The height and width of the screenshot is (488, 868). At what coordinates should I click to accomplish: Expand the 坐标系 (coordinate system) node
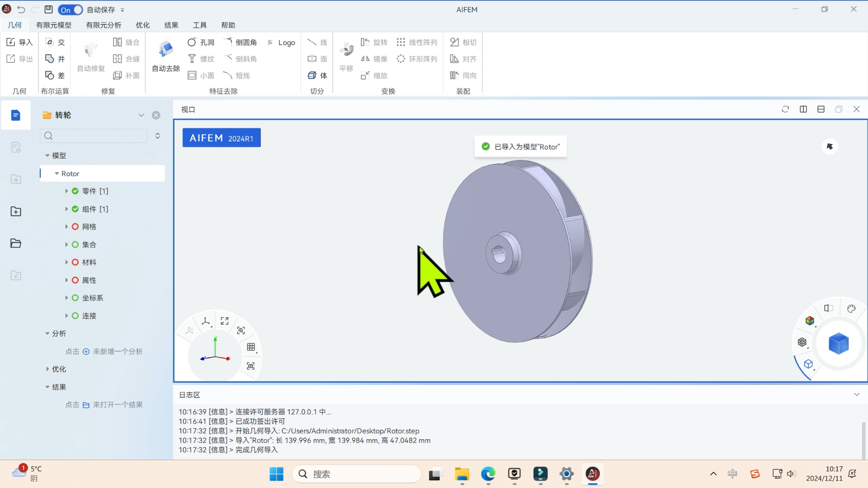66,297
